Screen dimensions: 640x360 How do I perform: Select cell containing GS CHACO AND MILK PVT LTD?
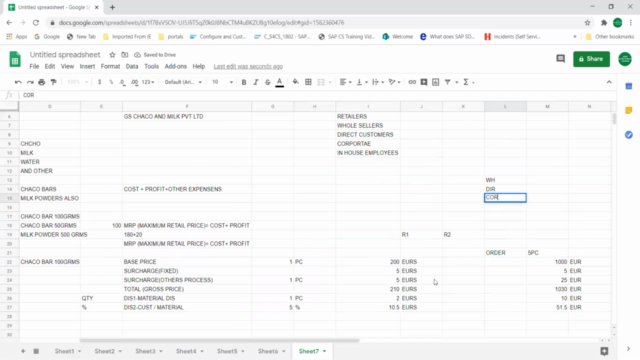[187, 116]
